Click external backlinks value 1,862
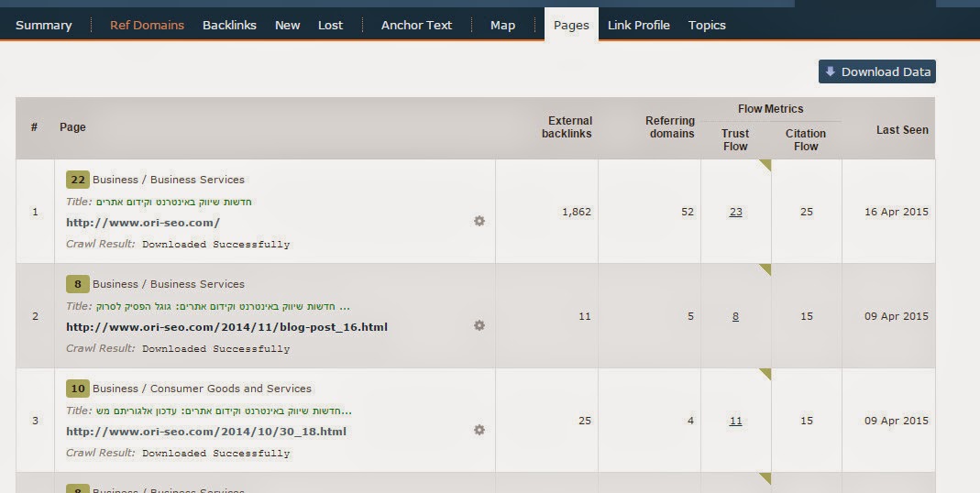 (577, 212)
